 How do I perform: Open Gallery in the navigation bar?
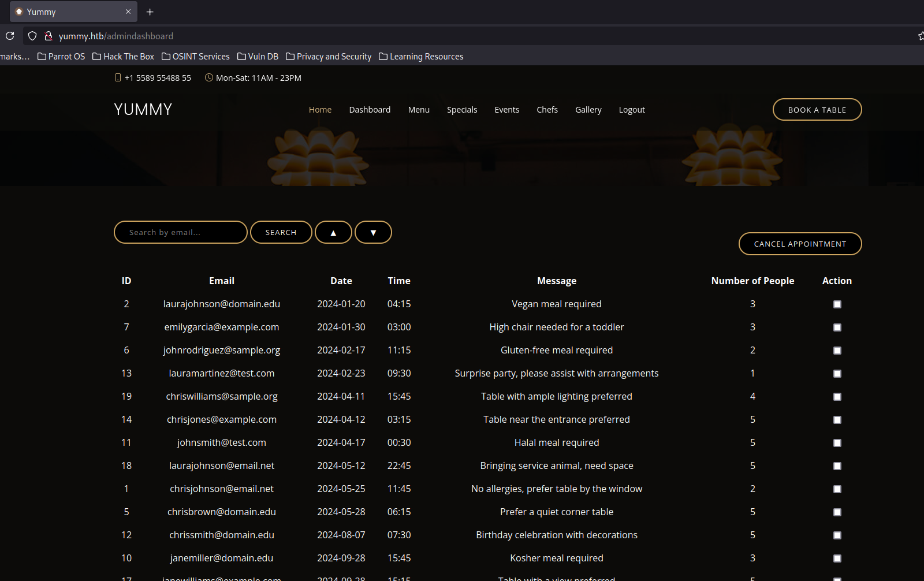(588, 110)
